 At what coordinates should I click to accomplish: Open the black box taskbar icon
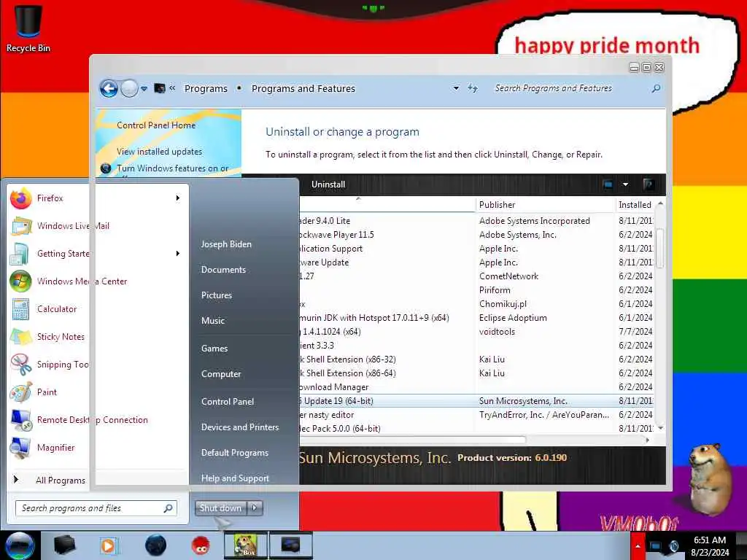64,545
